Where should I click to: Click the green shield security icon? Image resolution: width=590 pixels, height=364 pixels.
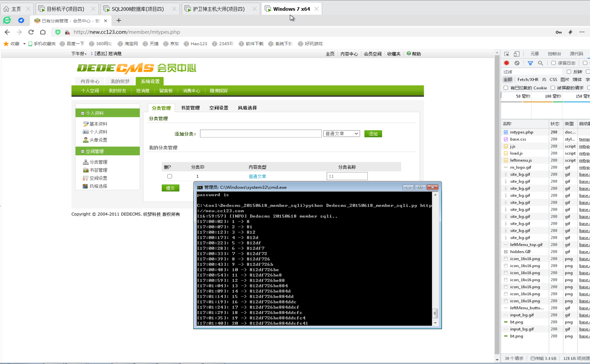pos(58,32)
